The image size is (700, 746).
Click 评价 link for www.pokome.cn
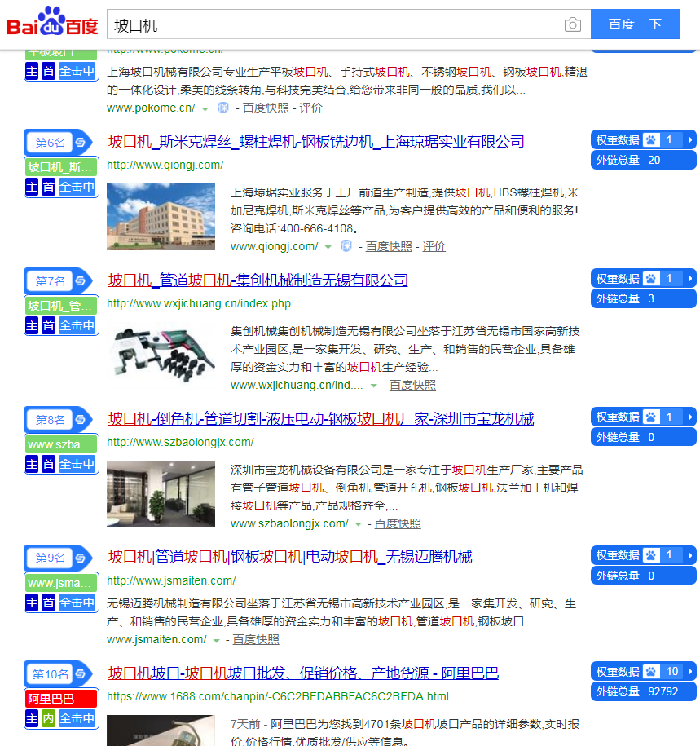pos(311,108)
